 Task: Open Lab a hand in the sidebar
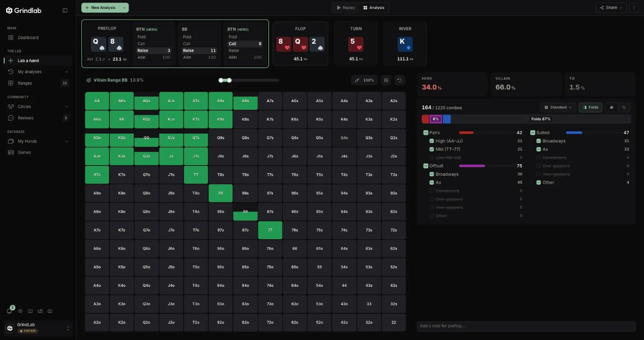click(x=37, y=60)
